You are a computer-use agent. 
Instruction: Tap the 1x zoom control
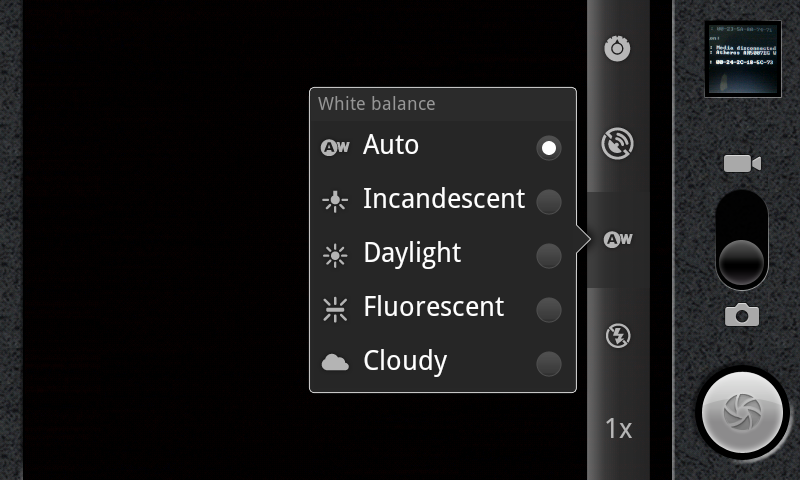pos(618,429)
